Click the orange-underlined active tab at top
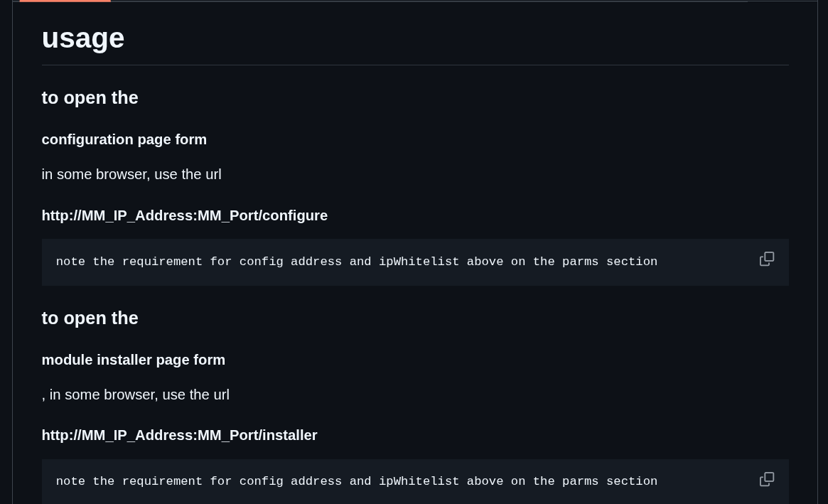This screenshot has width=828, height=504. [x=65, y=1]
